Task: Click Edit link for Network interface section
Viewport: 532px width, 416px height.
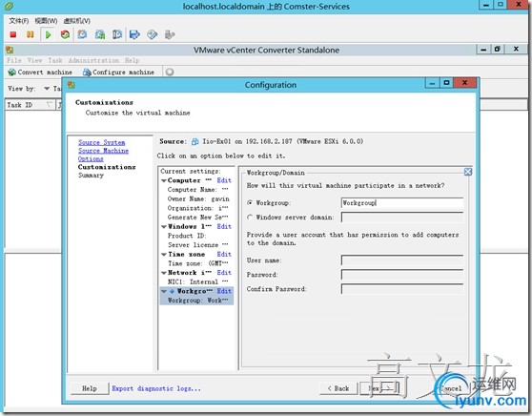Action: (x=224, y=273)
